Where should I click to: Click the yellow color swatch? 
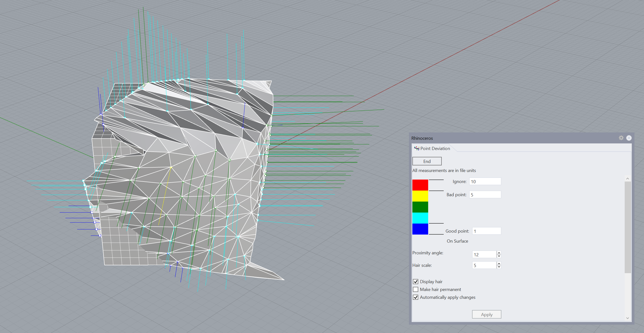pos(420,196)
